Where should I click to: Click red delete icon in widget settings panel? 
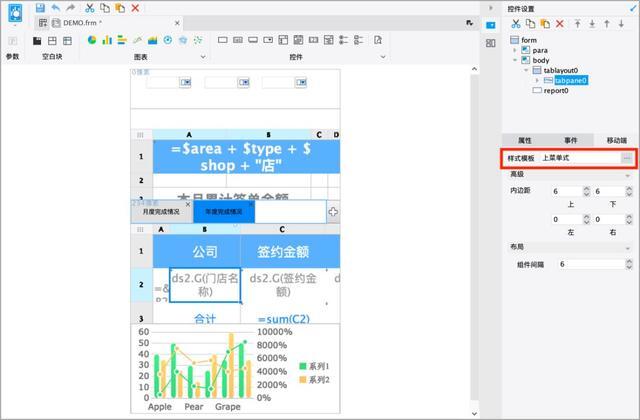click(x=560, y=23)
